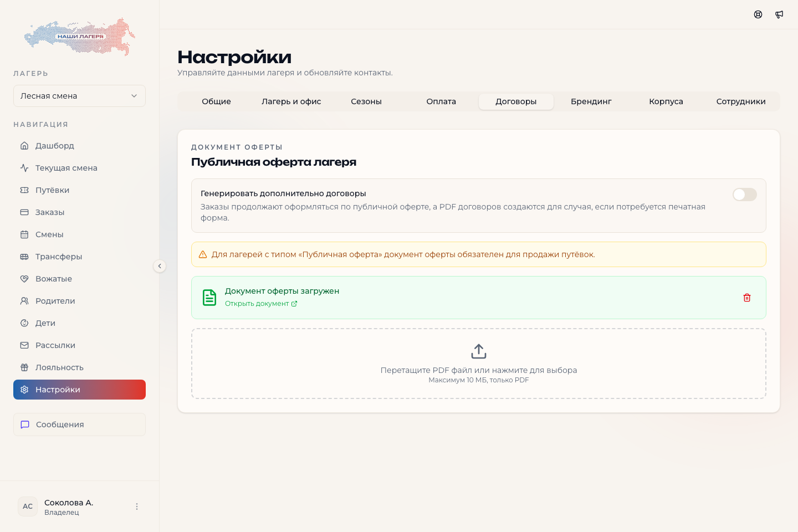Open the Лесная смена camp dropdown

[x=79, y=96]
